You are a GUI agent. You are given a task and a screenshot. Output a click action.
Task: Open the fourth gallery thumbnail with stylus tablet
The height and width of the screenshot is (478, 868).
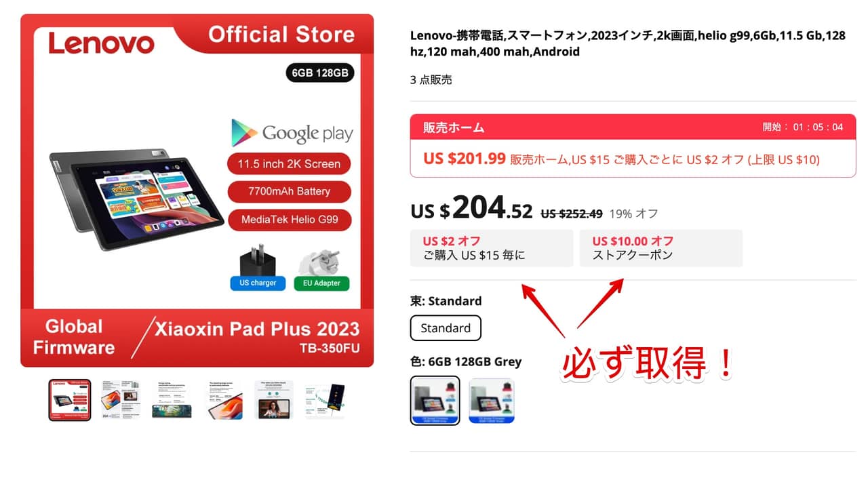tap(224, 400)
